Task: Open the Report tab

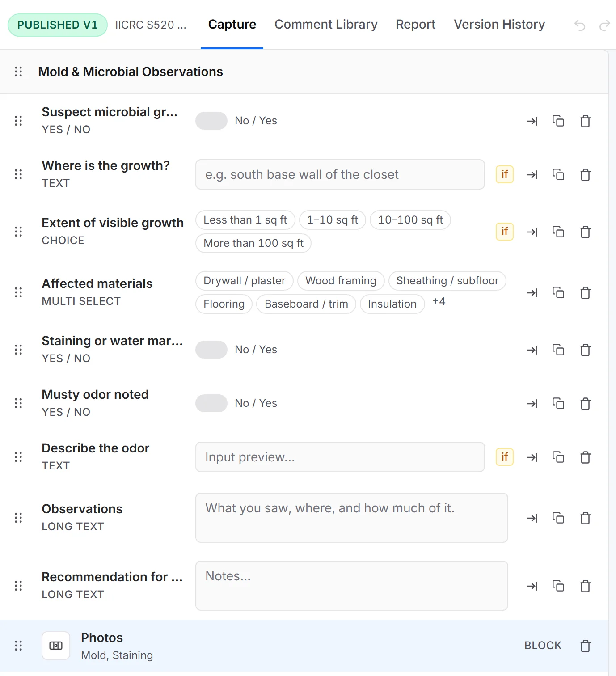Action: pos(416,25)
